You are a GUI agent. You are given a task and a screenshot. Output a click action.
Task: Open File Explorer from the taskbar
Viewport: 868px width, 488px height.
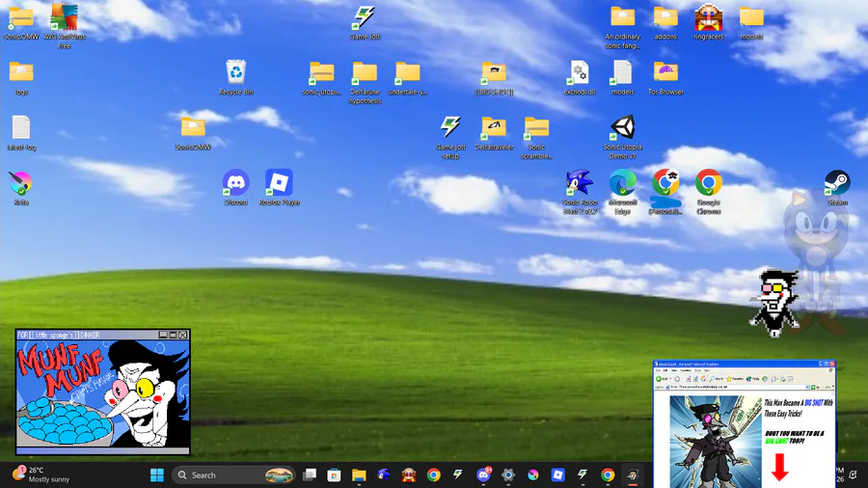point(359,474)
